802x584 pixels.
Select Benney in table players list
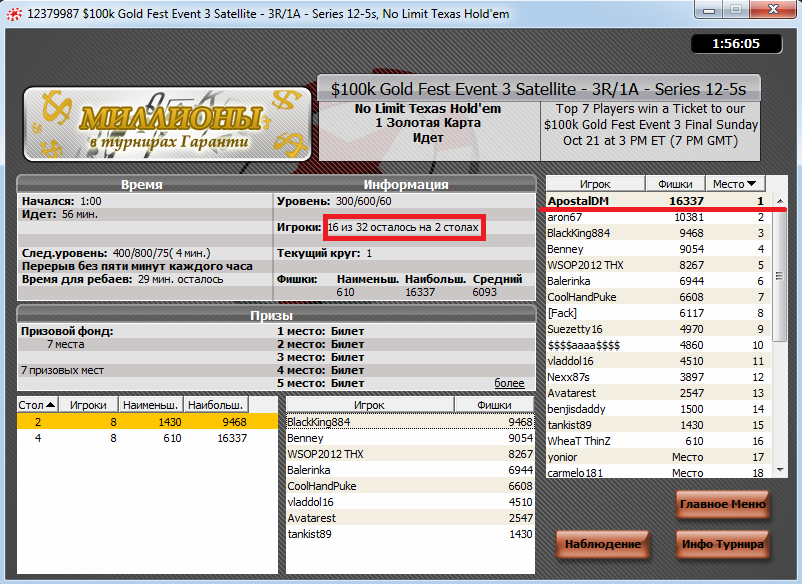pyautogui.click(x=410, y=438)
